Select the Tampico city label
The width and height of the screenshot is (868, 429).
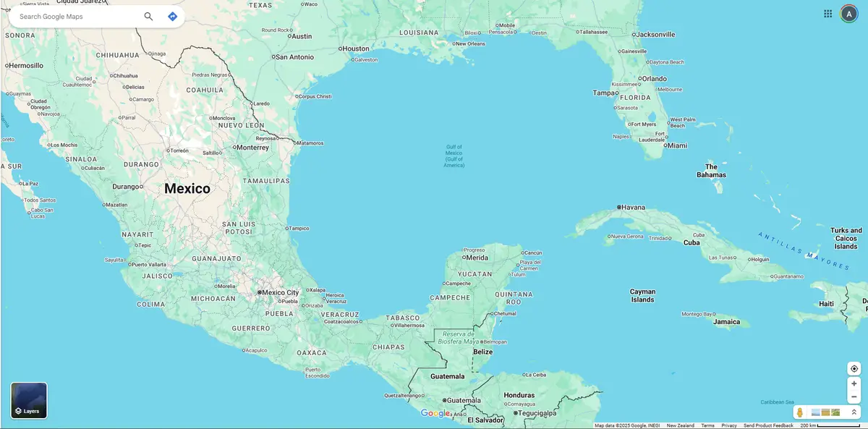coord(299,229)
